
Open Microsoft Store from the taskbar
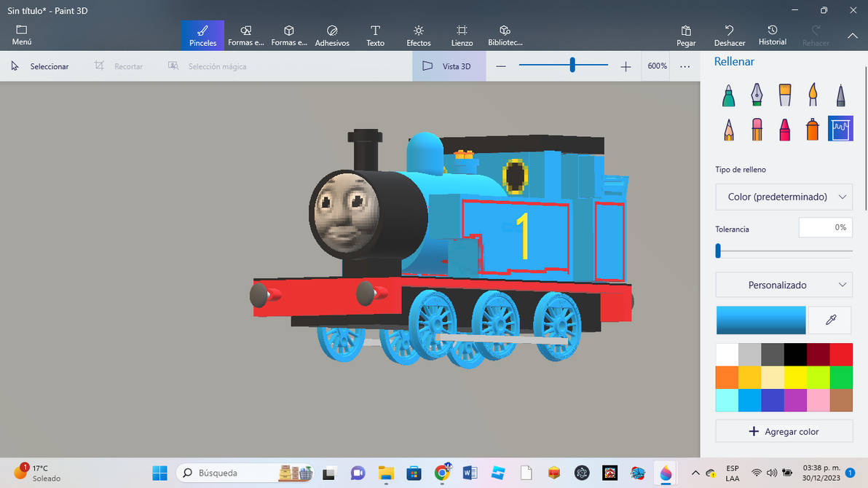point(414,473)
